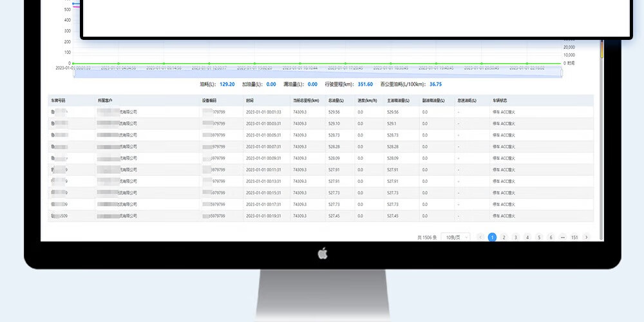Image resolution: width=644 pixels, height=322 pixels.
Task: Select page 1 in pagination
Action: point(492,237)
